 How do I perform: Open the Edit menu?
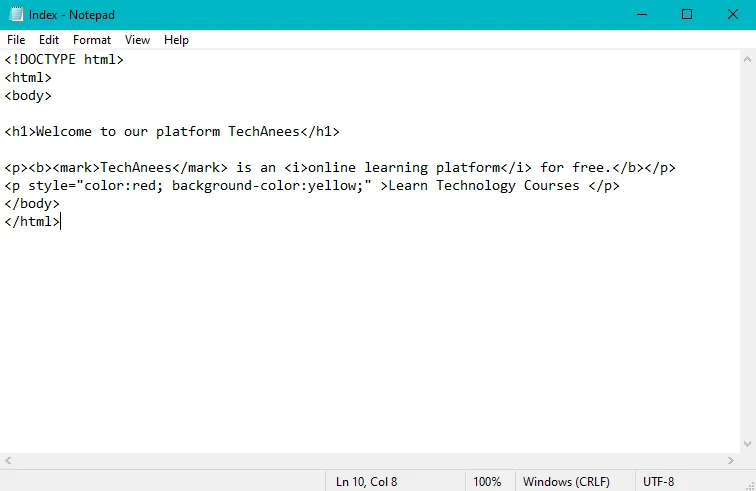49,40
